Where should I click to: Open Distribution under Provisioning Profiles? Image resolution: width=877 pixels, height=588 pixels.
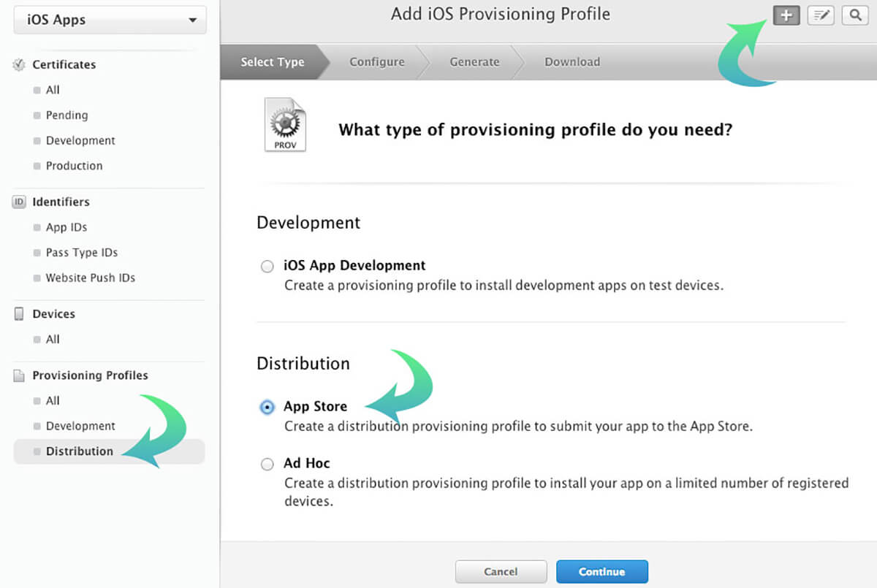[x=109, y=451]
